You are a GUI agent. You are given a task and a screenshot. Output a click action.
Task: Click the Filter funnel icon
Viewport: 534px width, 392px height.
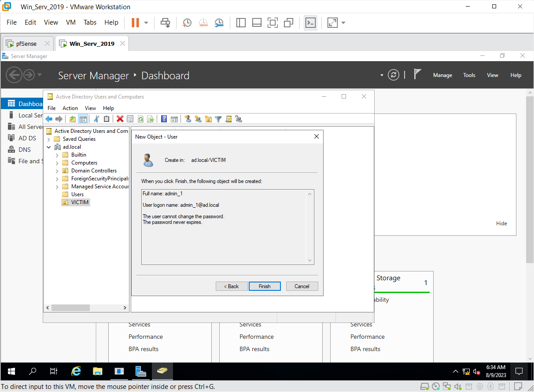click(218, 119)
